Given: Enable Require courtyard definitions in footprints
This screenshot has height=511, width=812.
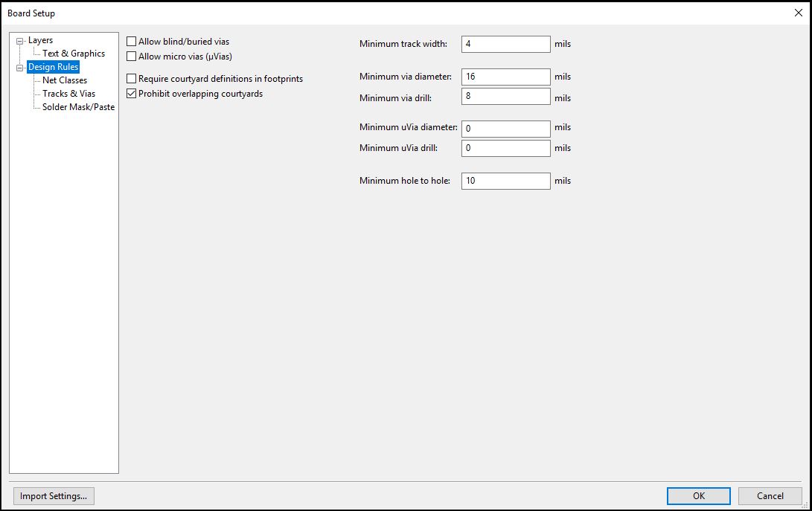Looking at the screenshot, I should click(132, 78).
